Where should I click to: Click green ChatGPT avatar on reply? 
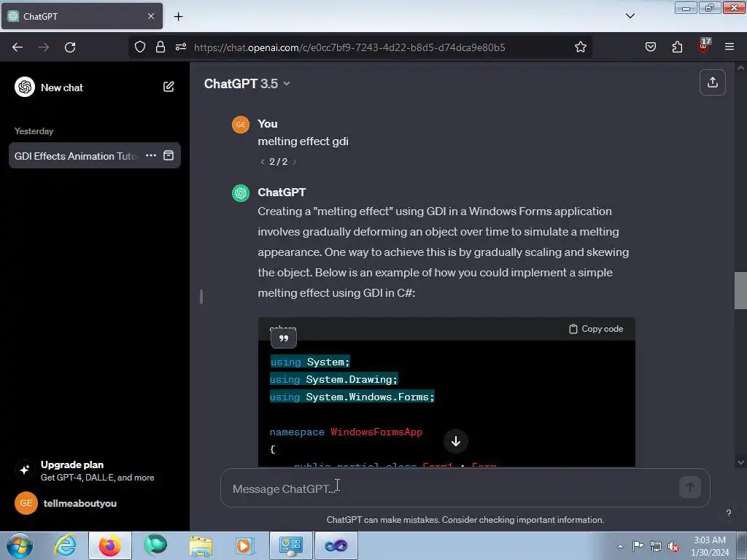241,192
